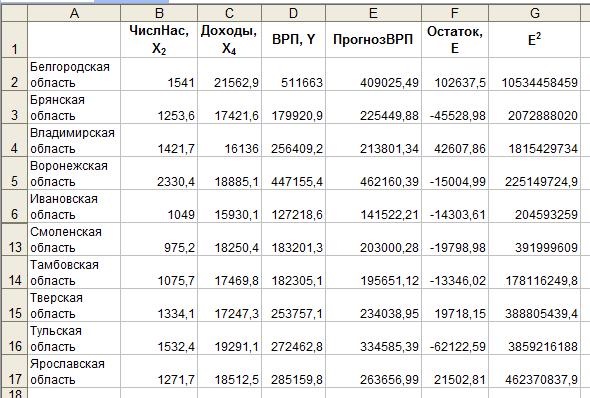Click cell with value 17469,8
This screenshot has height=398, width=590.
point(230,272)
